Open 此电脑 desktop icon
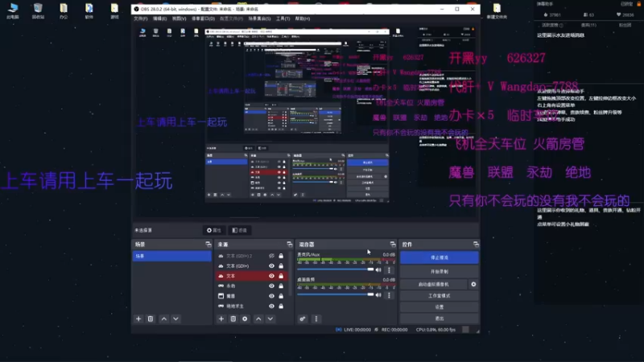This screenshot has height=362, width=644. tap(13, 10)
